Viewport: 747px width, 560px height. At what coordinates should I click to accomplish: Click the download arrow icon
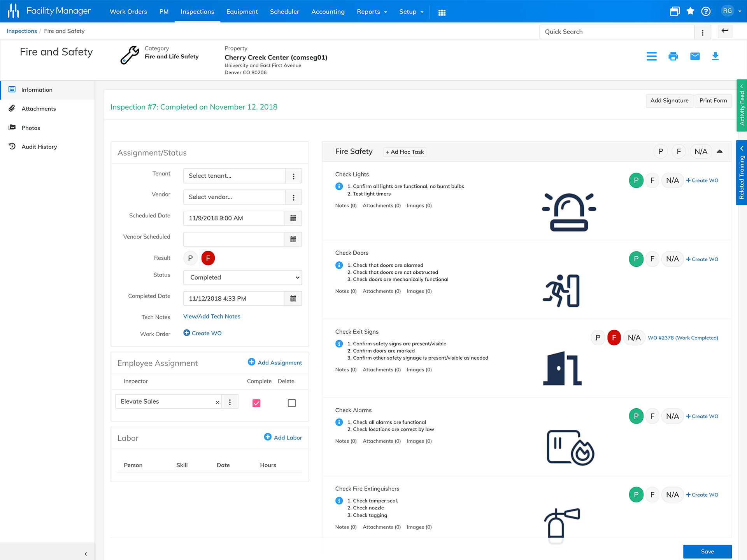715,56
